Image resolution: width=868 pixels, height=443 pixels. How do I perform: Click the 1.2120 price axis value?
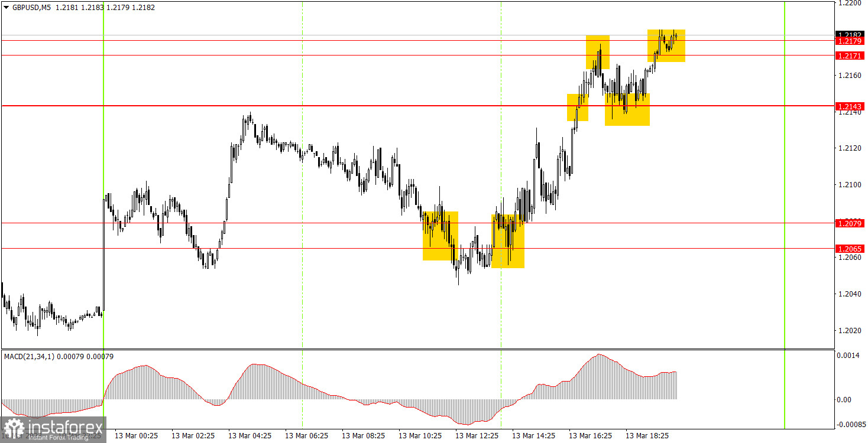(x=851, y=148)
